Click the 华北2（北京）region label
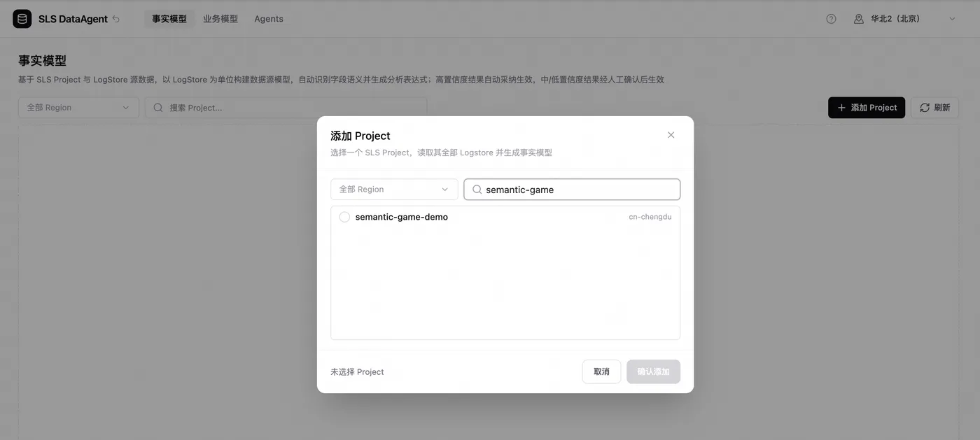Screen dimensions: 980x440 (x=895, y=19)
